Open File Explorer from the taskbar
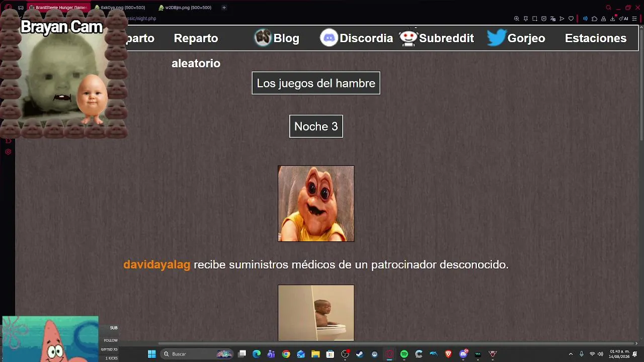This screenshot has width=644, height=362. point(315,354)
